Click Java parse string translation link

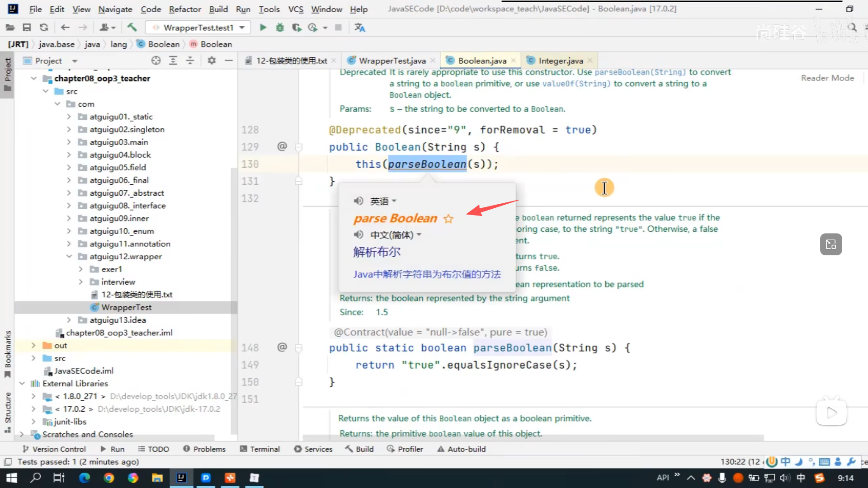coord(427,274)
